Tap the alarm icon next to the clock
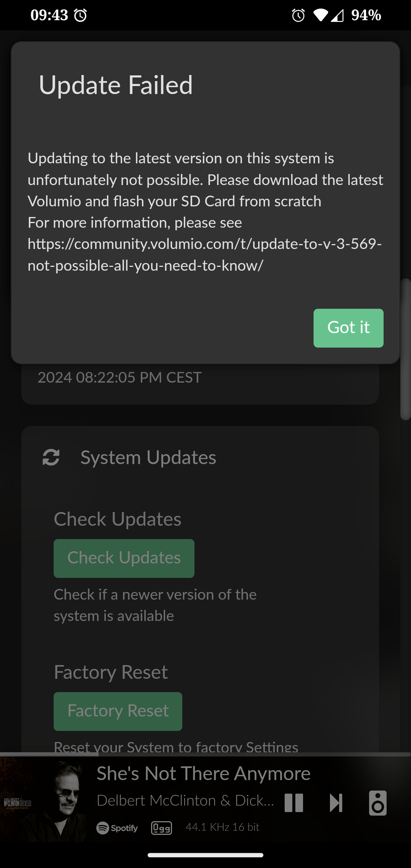The width and height of the screenshot is (411, 868). [x=80, y=15]
